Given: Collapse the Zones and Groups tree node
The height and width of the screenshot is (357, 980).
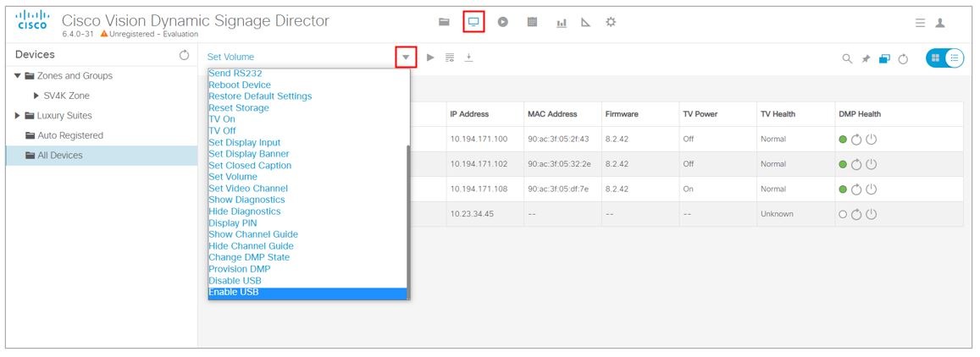Looking at the screenshot, I should [x=18, y=75].
